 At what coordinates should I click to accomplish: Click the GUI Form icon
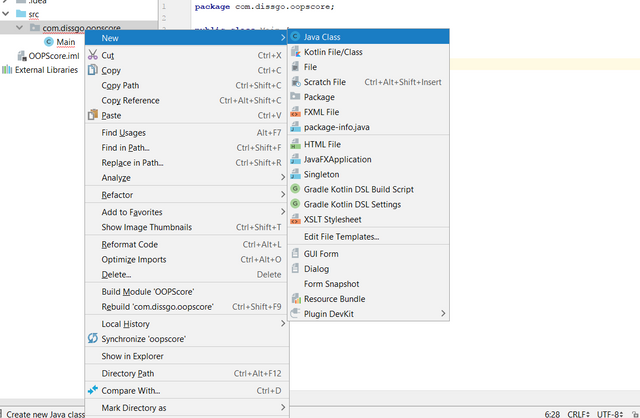pyautogui.click(x=296, y=253)
